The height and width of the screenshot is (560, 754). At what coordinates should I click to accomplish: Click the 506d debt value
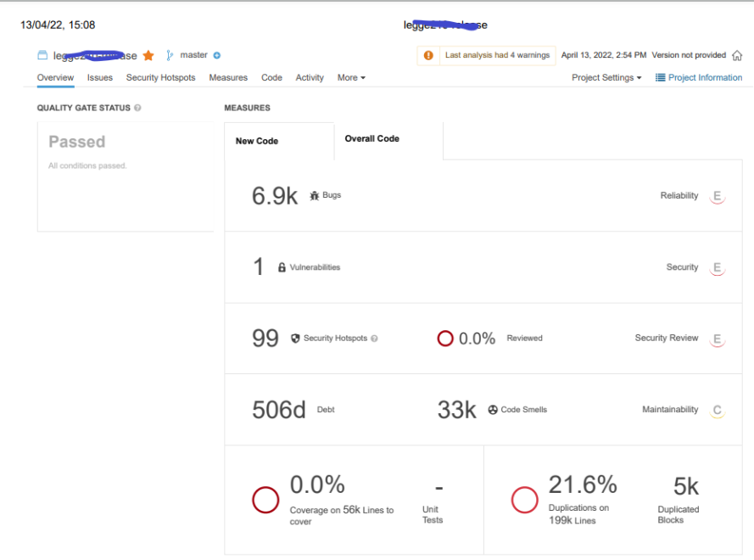[x=279, y=410]
